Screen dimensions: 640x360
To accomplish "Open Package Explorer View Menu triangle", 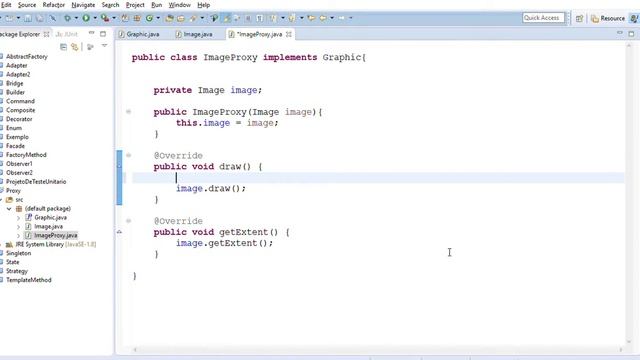I will tap(104, 46).
